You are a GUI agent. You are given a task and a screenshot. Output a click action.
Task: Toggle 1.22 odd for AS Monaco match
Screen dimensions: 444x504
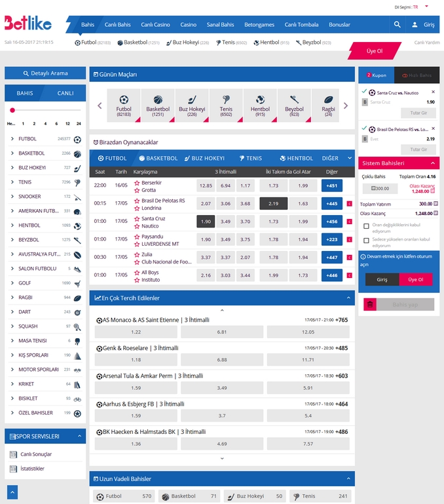(x=136, y=332)
